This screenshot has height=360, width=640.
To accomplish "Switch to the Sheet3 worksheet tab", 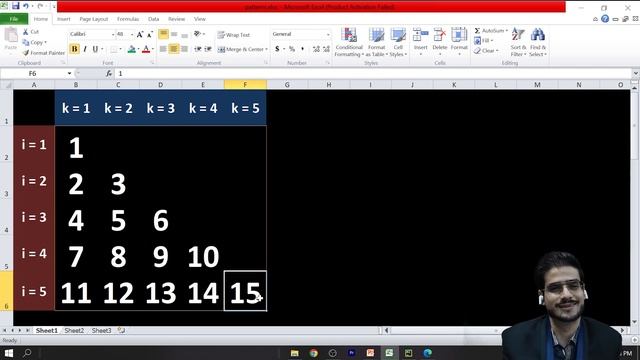I will pos(101,330).
